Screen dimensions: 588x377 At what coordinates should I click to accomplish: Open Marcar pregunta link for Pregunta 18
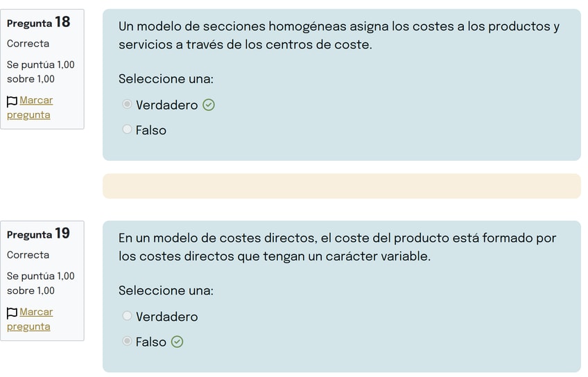coord(35,100)
